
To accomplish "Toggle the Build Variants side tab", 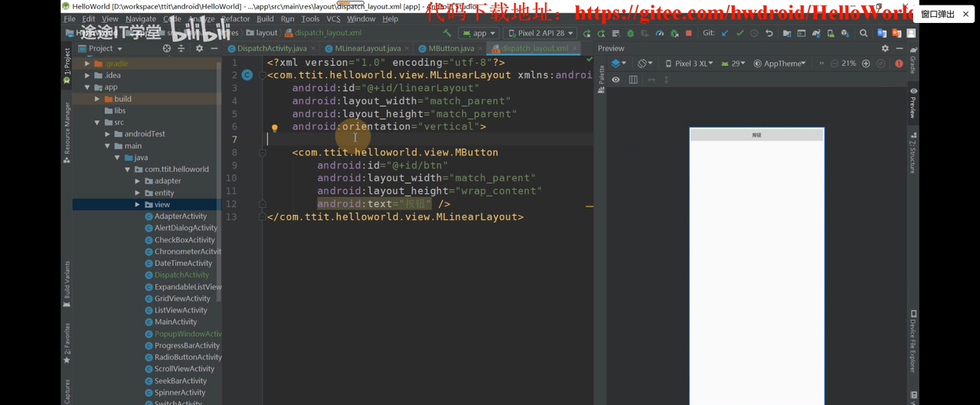I will click(67, 284).
